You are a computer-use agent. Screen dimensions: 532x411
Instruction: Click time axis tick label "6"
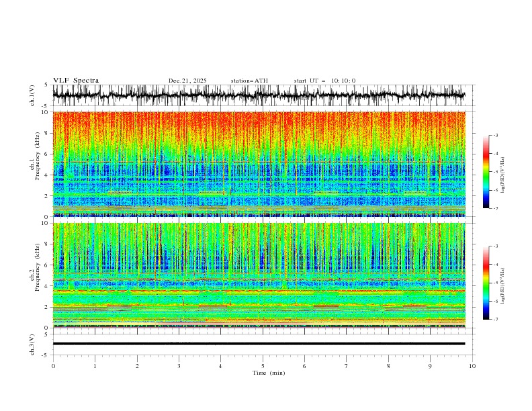coord(304,366)
